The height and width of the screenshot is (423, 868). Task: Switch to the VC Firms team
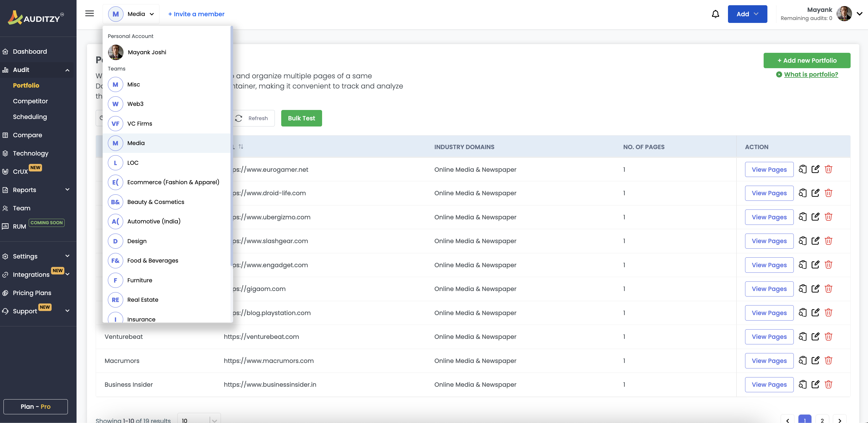166,124
